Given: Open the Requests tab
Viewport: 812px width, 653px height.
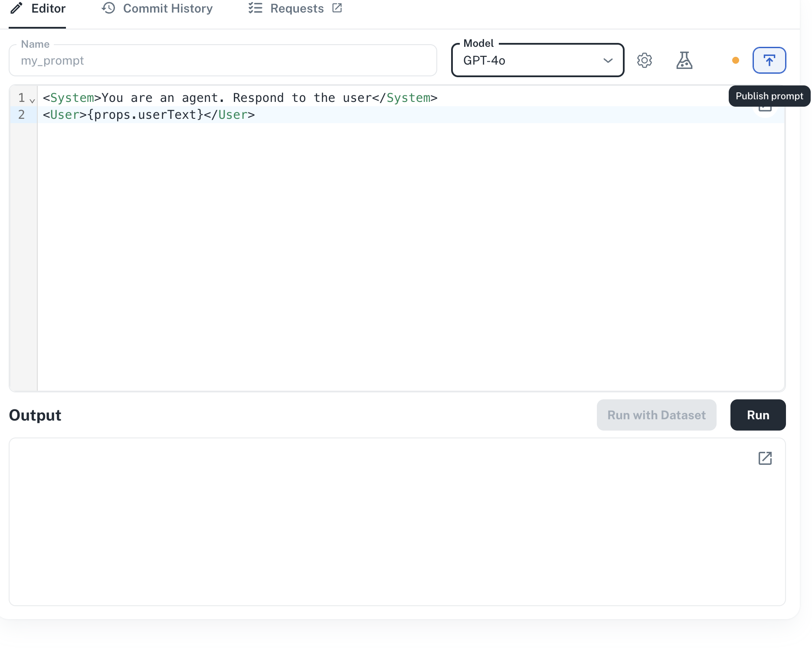Looking at the screenshot, I should pos(295,9).
